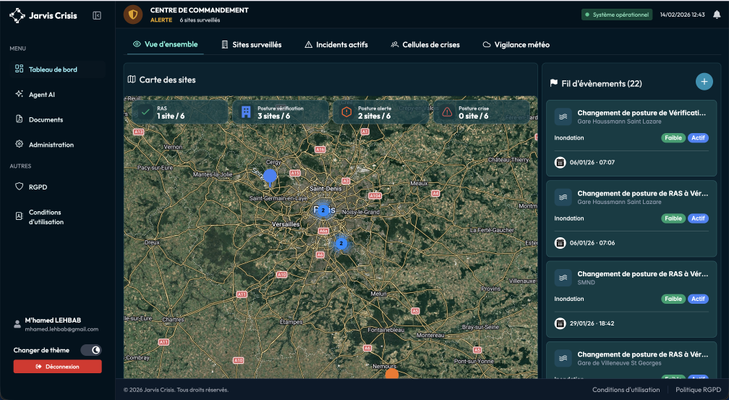Open Conditions d'utilisation footer link
729x400 pixels.
625,390
